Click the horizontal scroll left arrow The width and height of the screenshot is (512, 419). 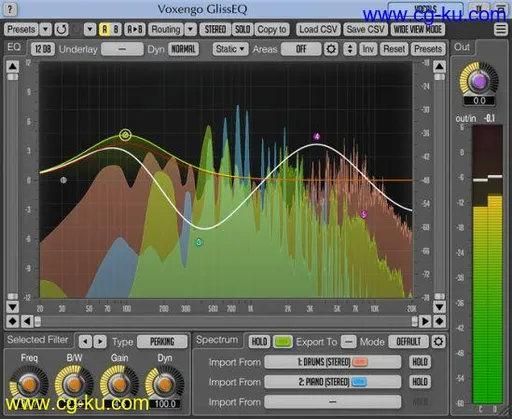click(x=27, y=321)
